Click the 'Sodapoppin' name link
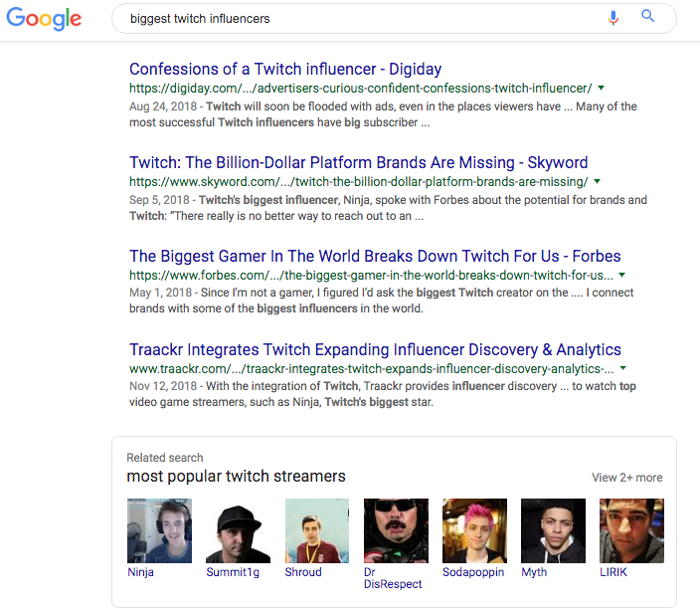The height and width of the screenshot is (609, 700). point(473,572)
